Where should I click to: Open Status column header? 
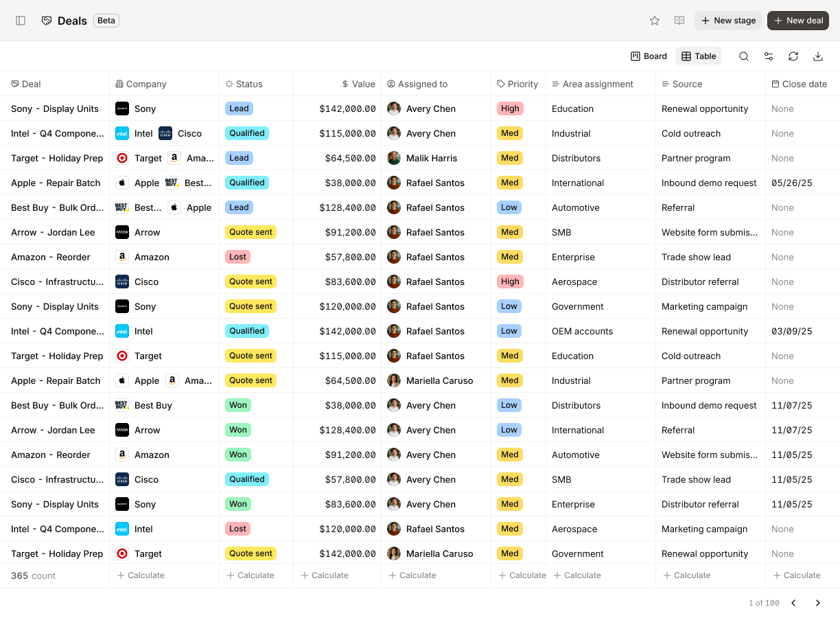pos(257,84)
